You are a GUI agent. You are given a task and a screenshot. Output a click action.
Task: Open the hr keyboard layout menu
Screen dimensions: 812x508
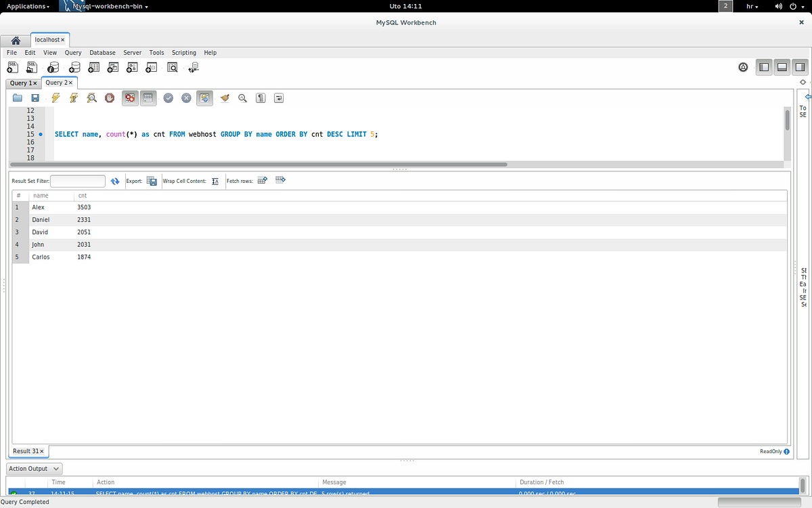point(752,6)
